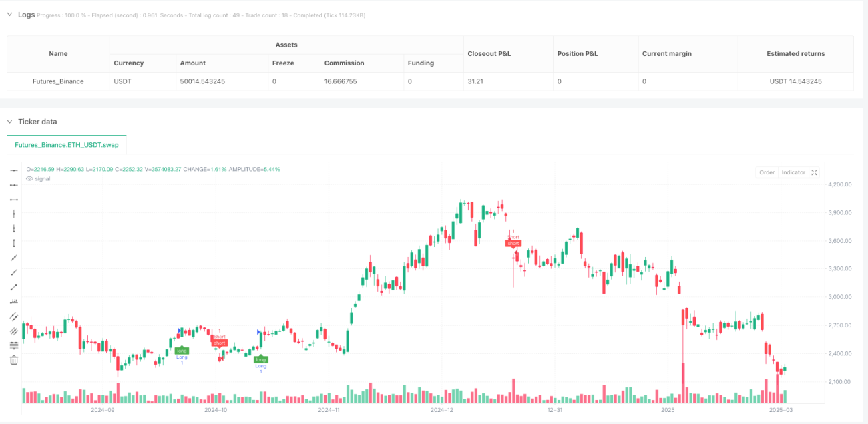The width and height of the screenshot is (868, 424).
Task: Select the diagonal segment line tool
Action: click(14, 287)
